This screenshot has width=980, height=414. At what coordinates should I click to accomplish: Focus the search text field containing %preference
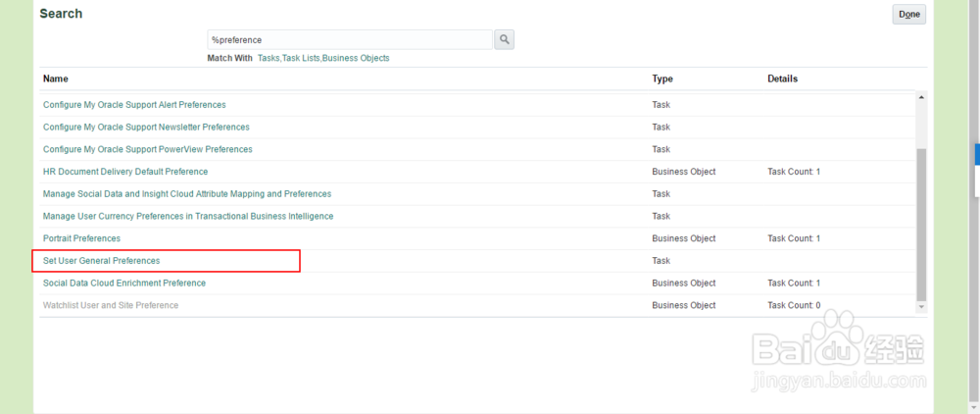[349, 39]
